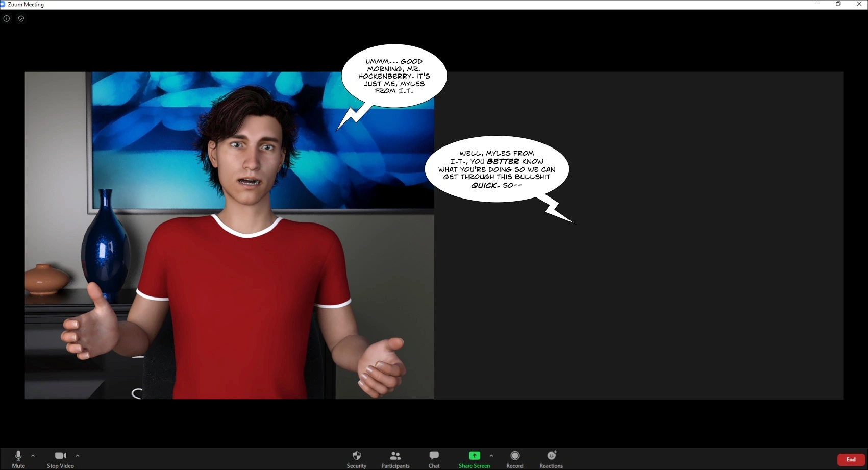Image resolution: width=868 pixels, height=470 pixels.
Task: Show the Participants panel
Action: point(395,459)
